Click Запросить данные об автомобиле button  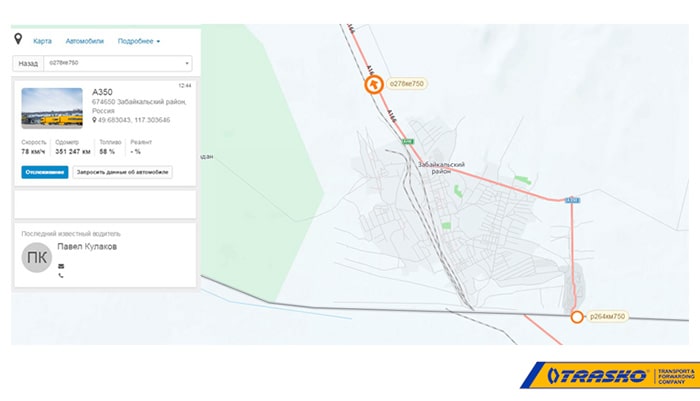pyautogui.click(x=122, y=172)
